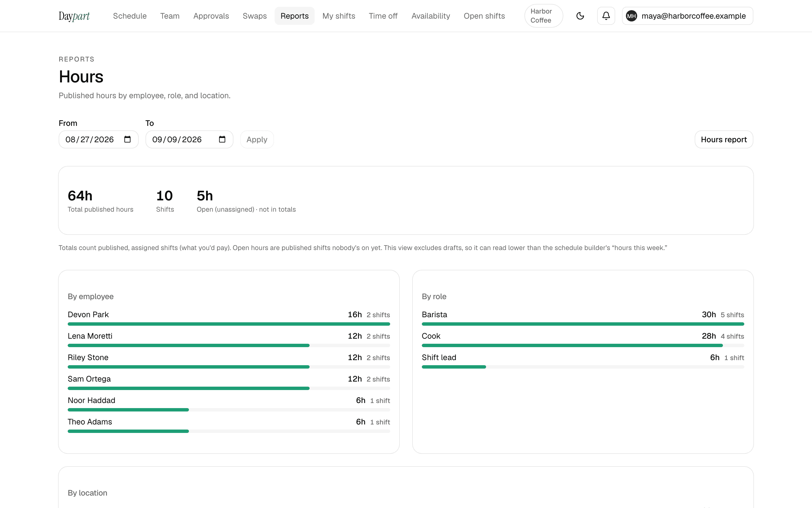This screenshot has height=508, width=812.
Task: Open the Availability page
Action: coord(431,16)
